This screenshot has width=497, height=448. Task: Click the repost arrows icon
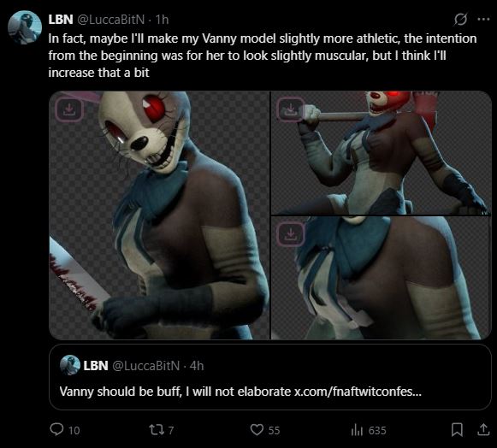tap(157, 430)
